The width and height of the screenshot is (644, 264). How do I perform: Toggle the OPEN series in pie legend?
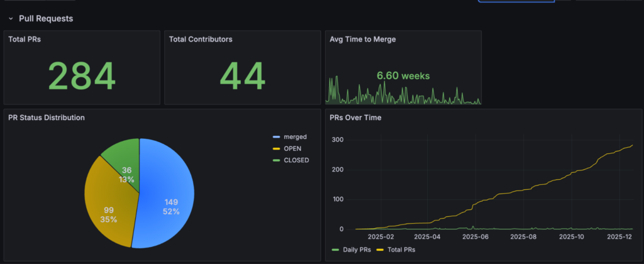[292, 148]
